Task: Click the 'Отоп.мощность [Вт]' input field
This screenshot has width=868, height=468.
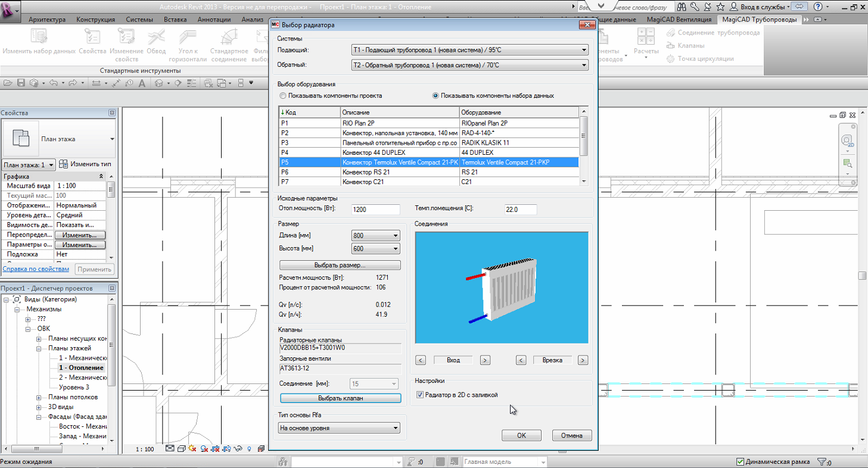Action: pos(376,210)
